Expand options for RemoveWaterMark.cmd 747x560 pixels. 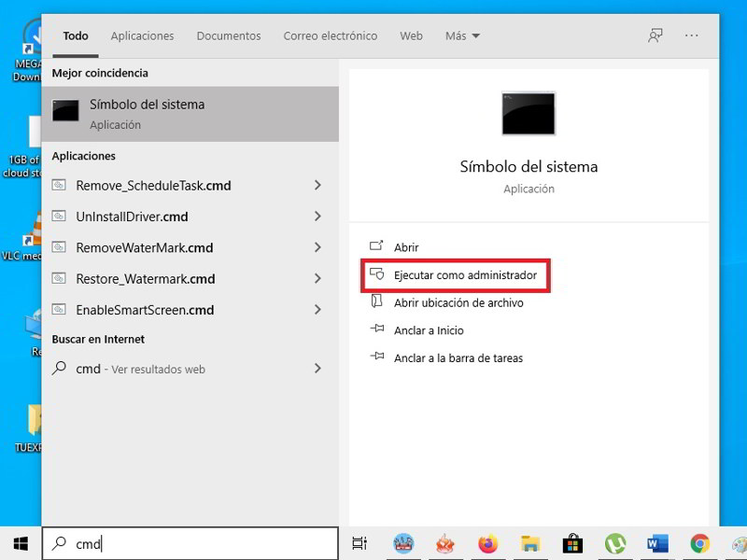[x=317, y=247]
